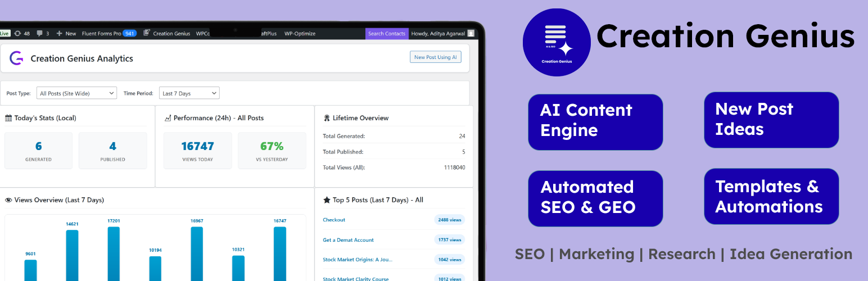The height and width of the screenshot is (281, 868).
Task: Click the bar labeled 17201 in chart
Action: (x=114, y=254)
